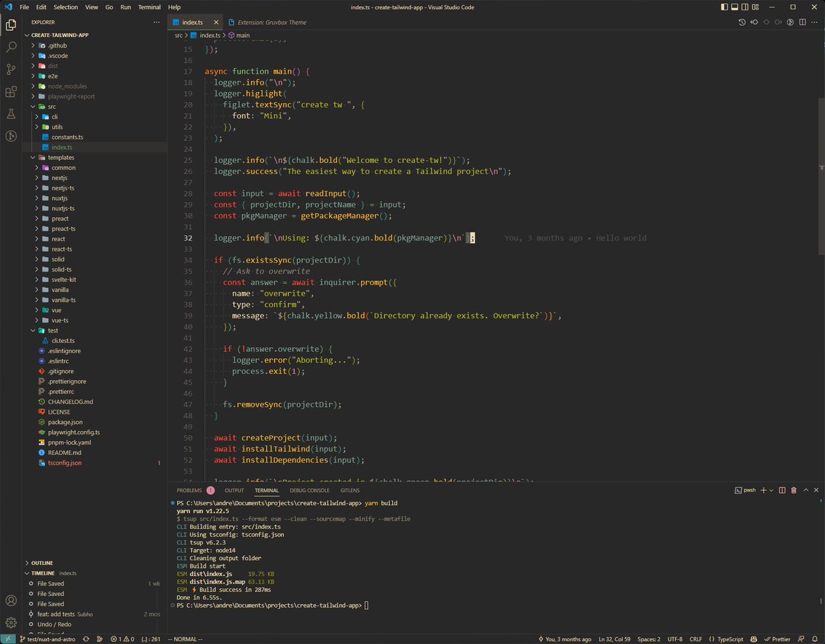Toggle the primary sidebar layout icon
This screenshot has width=825, height=644.
723,7
